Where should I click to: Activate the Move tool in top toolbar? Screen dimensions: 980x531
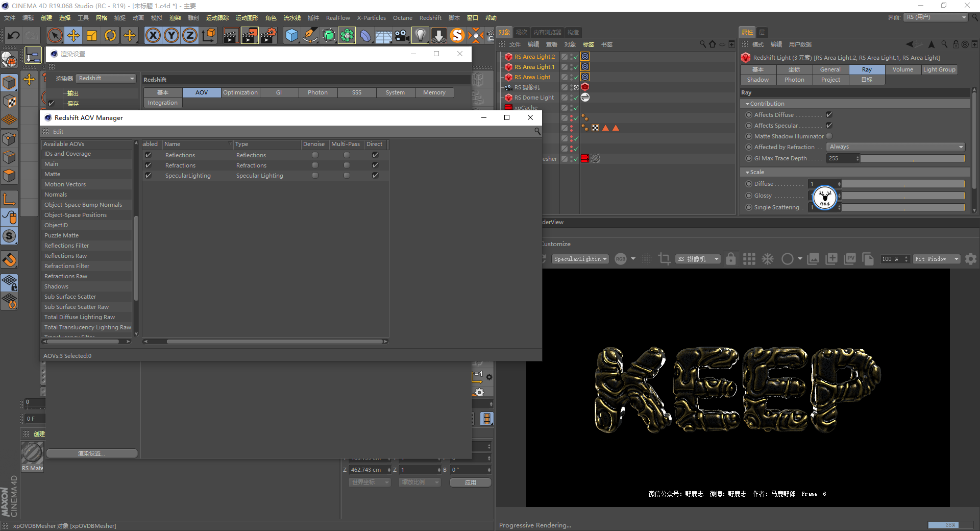coord(73,35)
